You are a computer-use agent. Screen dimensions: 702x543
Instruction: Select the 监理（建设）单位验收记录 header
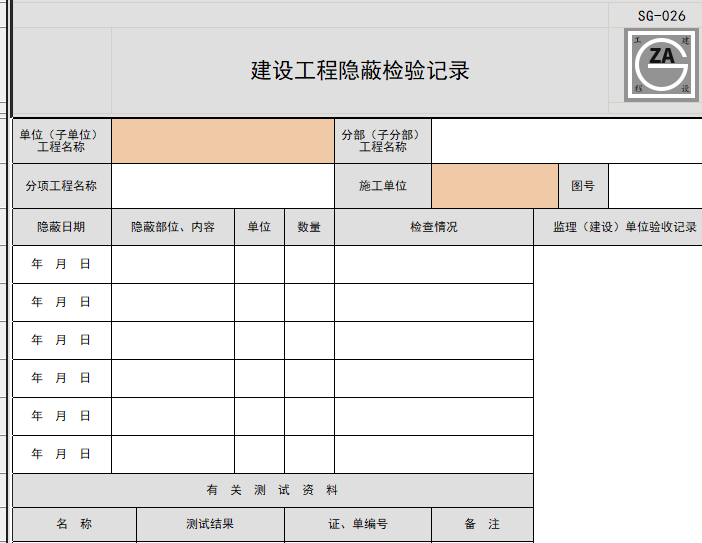click(x=618, y=227)
